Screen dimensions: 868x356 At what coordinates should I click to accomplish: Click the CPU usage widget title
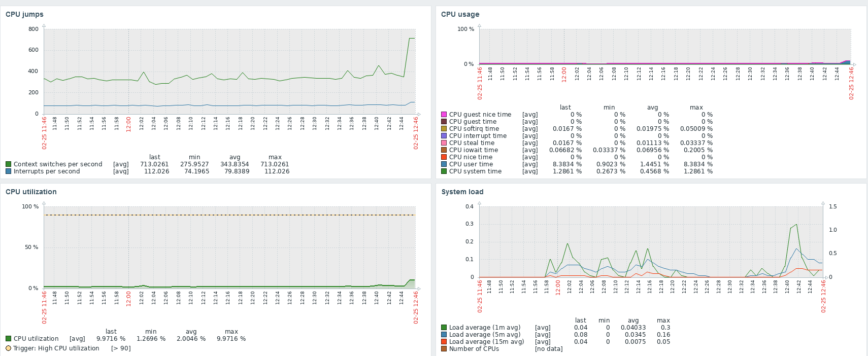(460, 14)
